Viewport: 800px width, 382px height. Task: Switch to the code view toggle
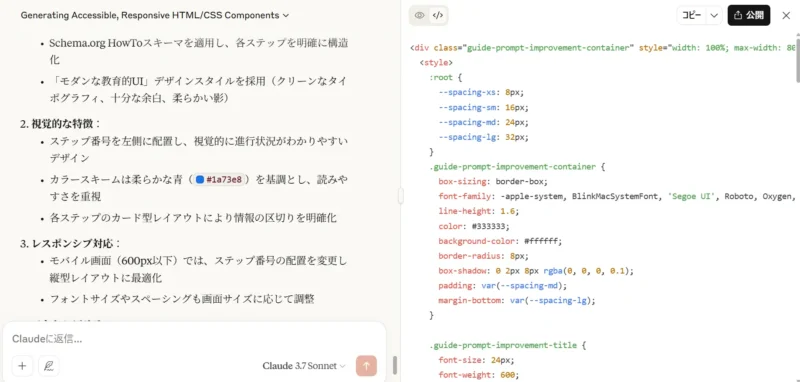[437, 15]
